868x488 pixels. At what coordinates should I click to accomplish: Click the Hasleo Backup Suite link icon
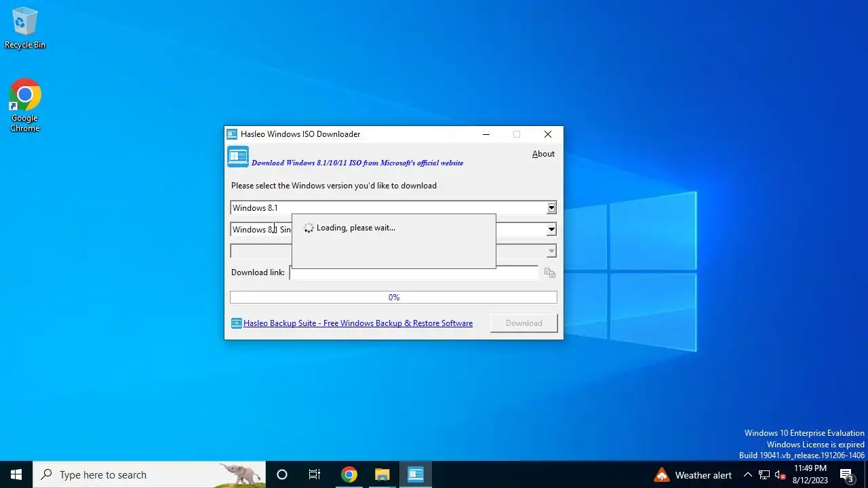(x=236, y=323)
